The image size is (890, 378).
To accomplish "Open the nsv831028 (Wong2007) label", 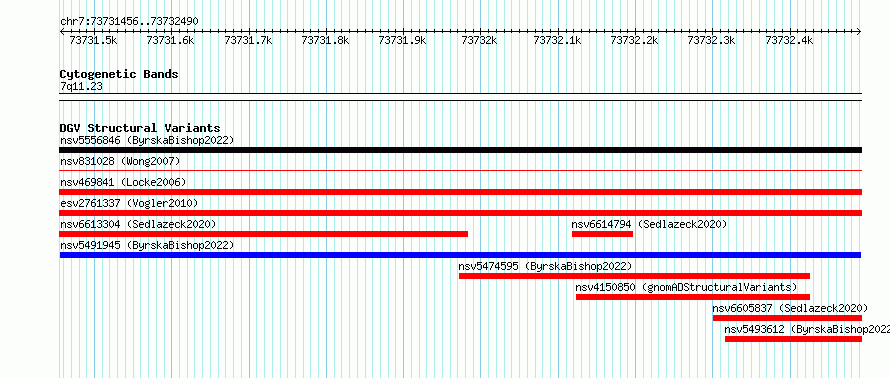I will click(x=120, y=161).
